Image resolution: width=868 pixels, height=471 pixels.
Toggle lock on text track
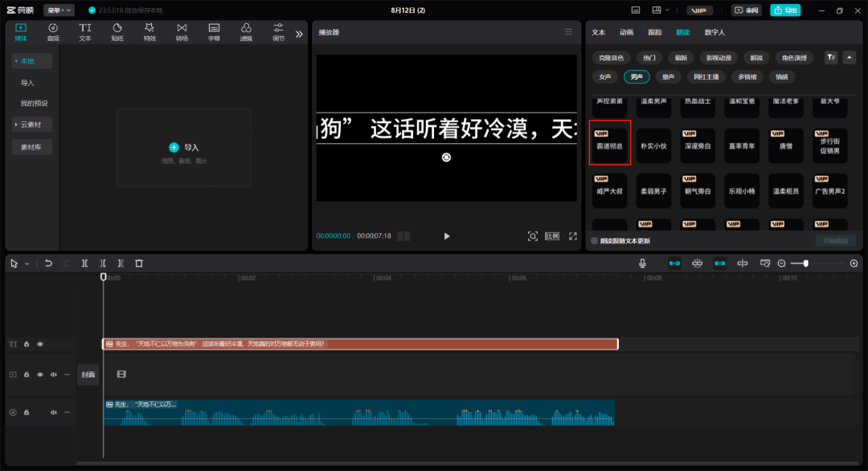pos(26,344)
